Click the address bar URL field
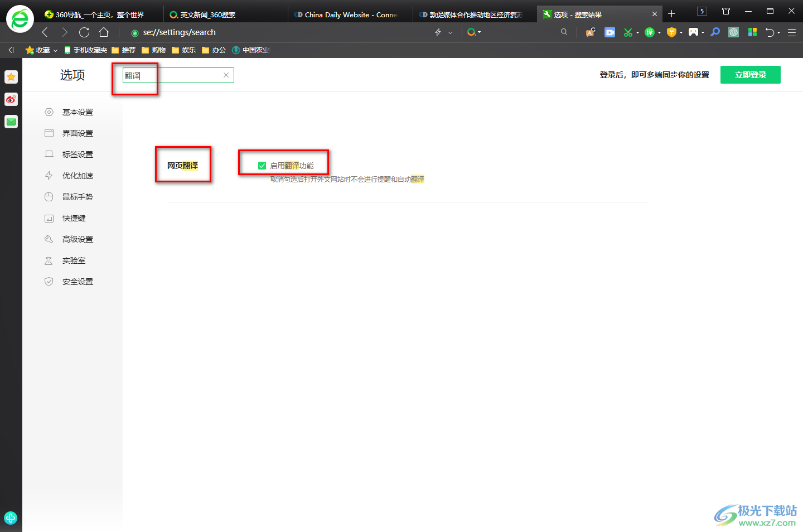The height and width of the screenshot is (532, 803). (x=279, y=32)
